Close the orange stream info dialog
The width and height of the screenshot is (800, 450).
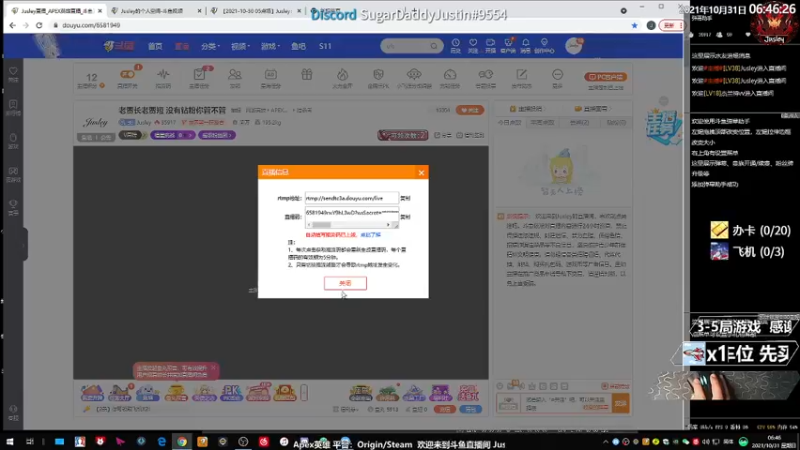[421, 172]
